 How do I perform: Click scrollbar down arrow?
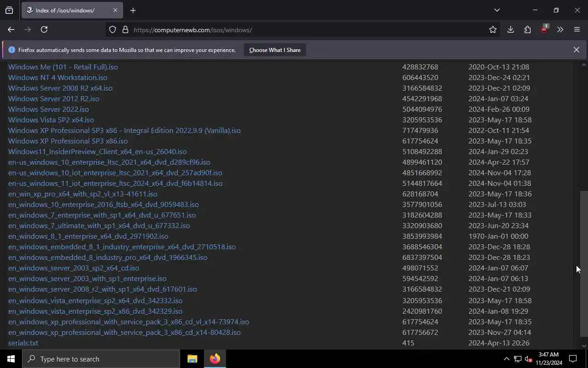[584, 346]
